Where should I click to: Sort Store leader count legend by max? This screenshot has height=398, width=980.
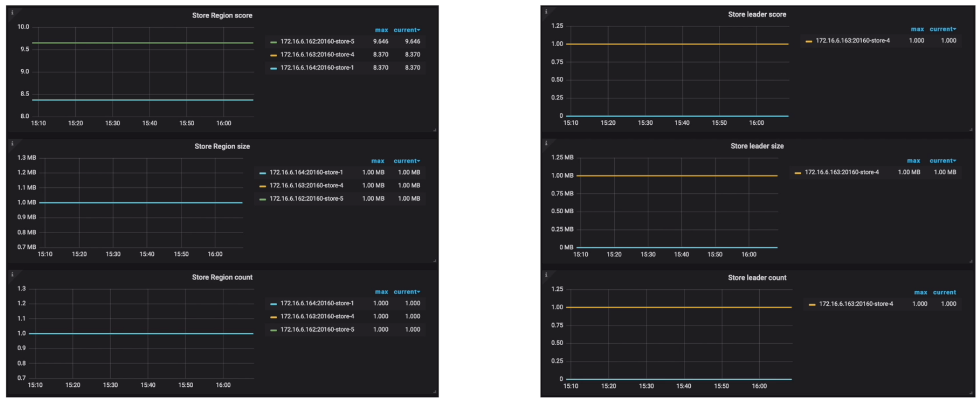[921, 292]
